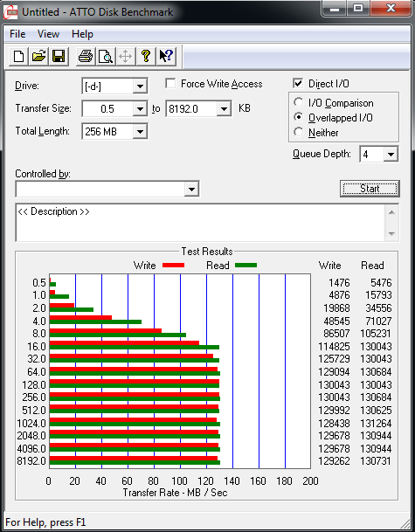The height and width of the screenshot is (532, 415).
Task: Expand the Controlled by dropdown
Action: click(191, 189)
